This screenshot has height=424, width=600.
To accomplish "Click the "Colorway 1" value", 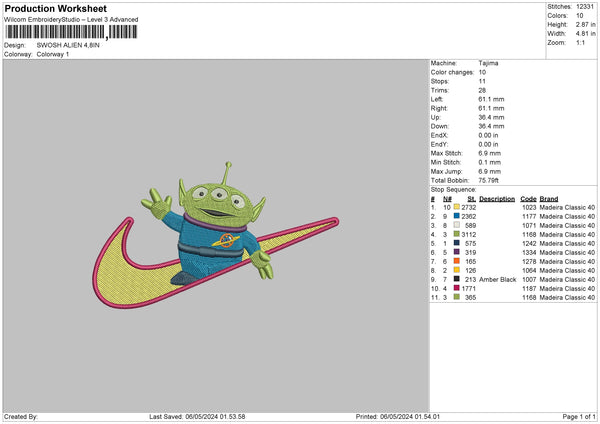I will (x=53, y=54).
